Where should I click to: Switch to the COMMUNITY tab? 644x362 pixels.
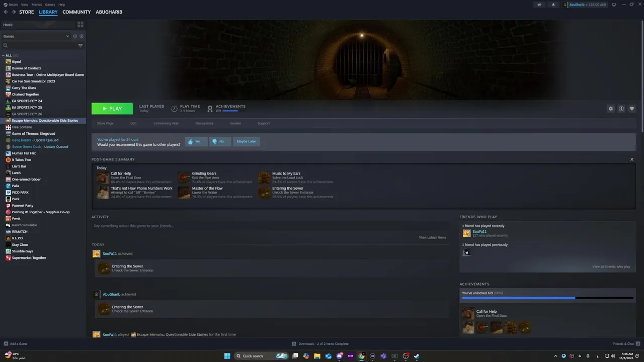click(76, 12)
